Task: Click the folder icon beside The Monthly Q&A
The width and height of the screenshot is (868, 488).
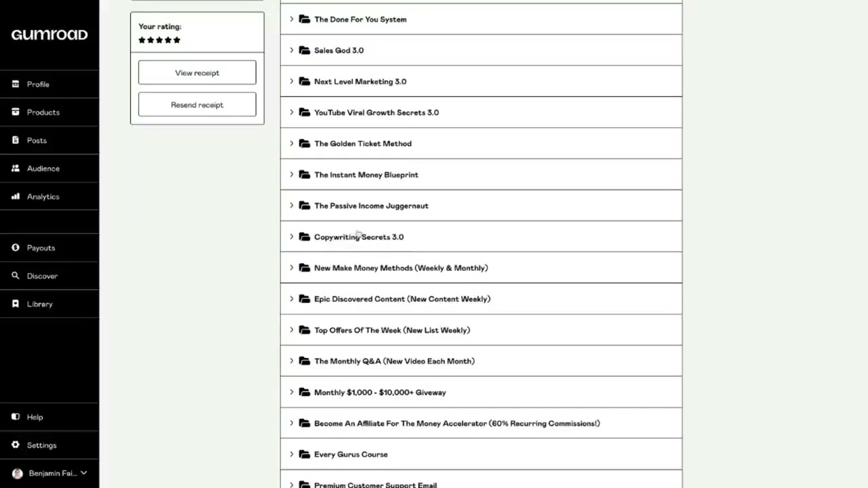Action: (304, 361)
